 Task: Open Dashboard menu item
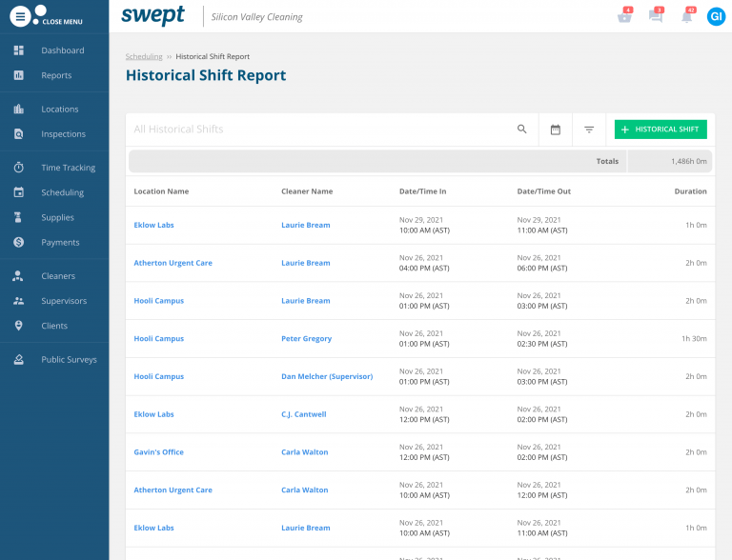pos(63,50)
